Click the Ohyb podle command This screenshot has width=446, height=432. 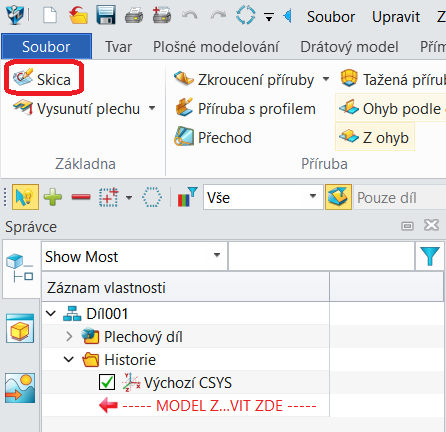click(x=391, y=108)
